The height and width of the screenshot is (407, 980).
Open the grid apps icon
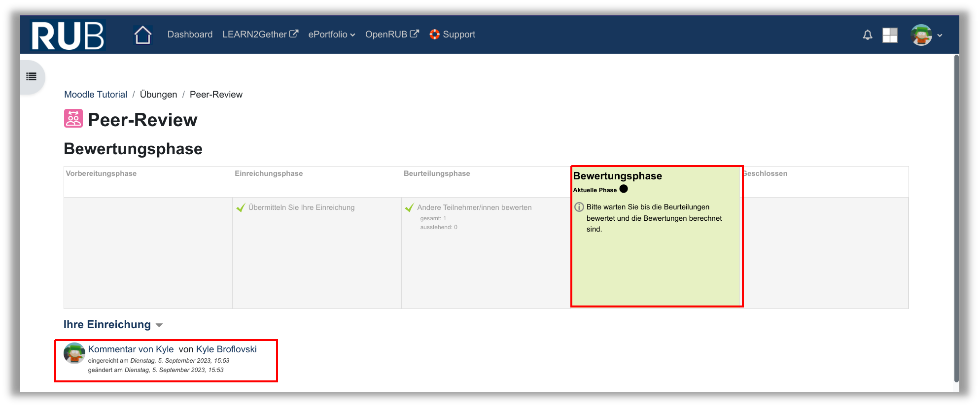[889, 35]
